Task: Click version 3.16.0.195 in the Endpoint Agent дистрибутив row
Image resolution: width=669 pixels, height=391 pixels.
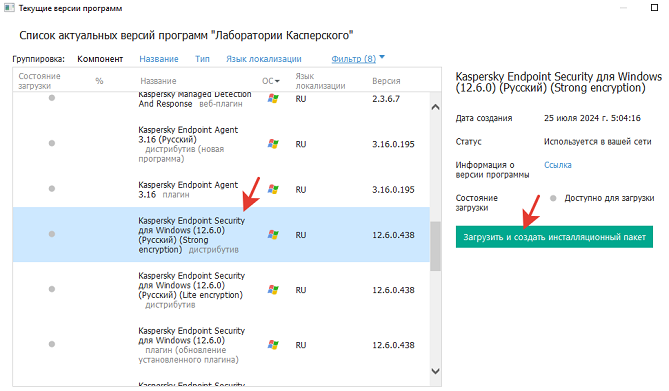Action: (x=393, y=144)
